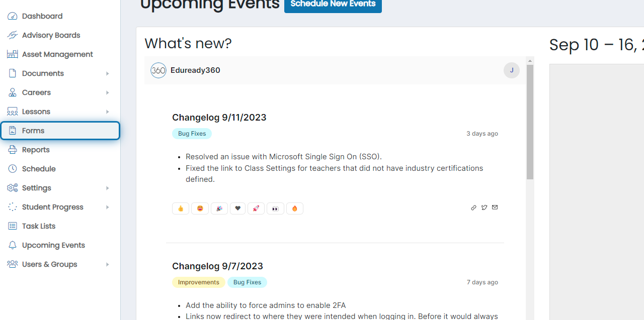This screenshot has width=644, height=320.
Task: Click the Upcoming Events bell icon
Action: (13, 245)
